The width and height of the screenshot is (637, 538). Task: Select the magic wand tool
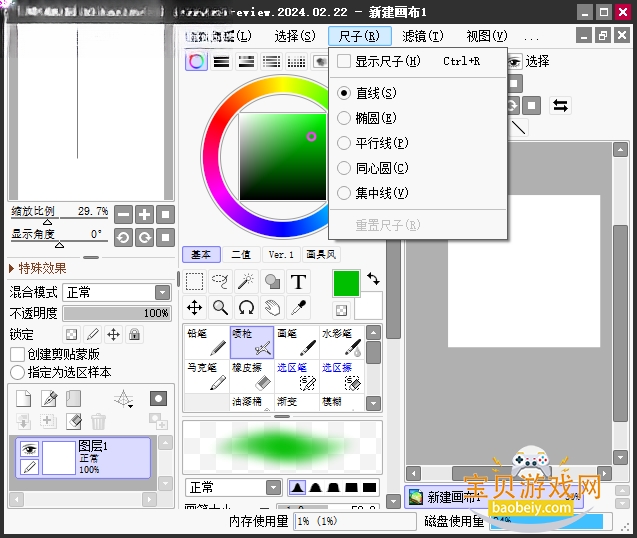pos(246,281)
